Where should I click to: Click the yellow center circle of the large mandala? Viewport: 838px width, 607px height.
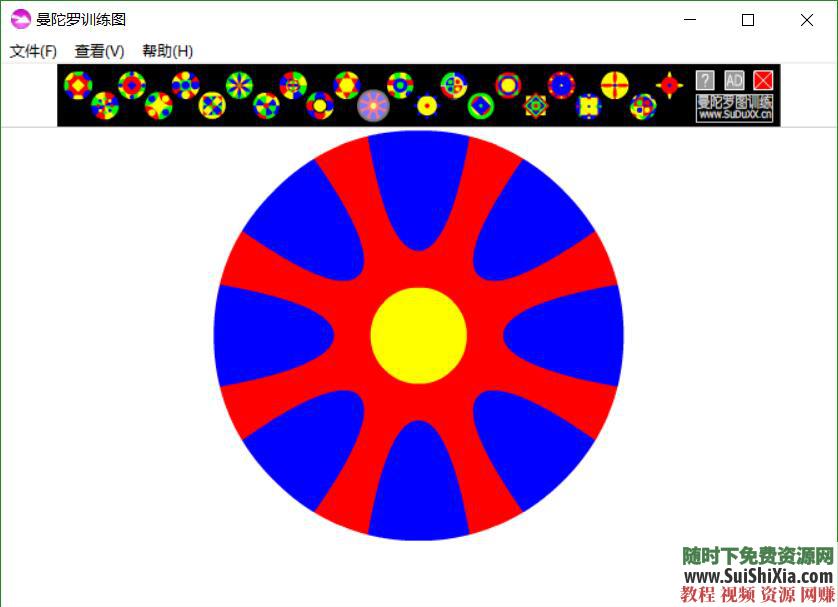(x=418, y=335)
